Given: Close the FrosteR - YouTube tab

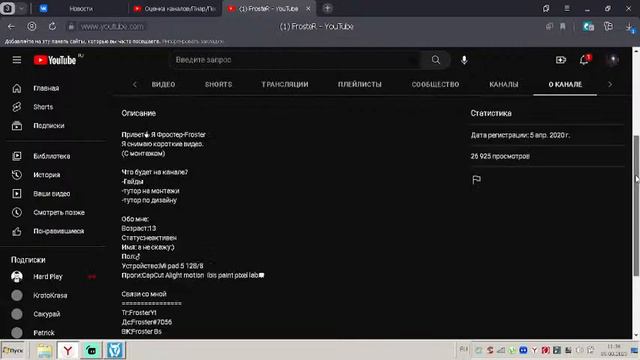Looking at the screenshot, I should click(x=308, y=9).
